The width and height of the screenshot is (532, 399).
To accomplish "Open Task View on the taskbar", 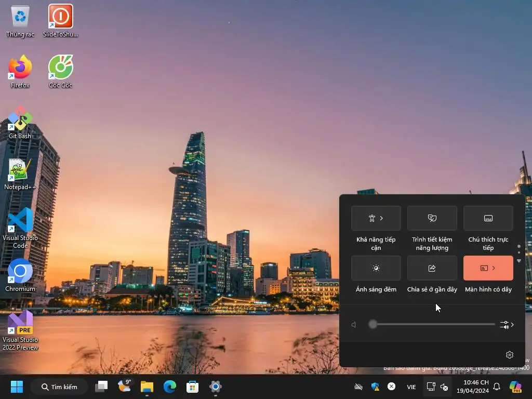I will pos(101,387).
